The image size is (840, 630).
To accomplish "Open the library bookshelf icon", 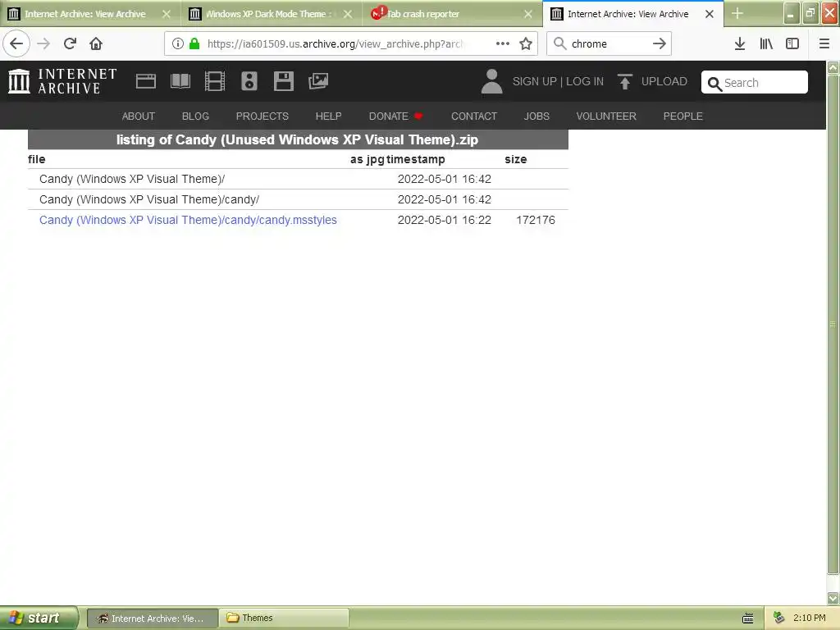I will click(x=766, y=43).
